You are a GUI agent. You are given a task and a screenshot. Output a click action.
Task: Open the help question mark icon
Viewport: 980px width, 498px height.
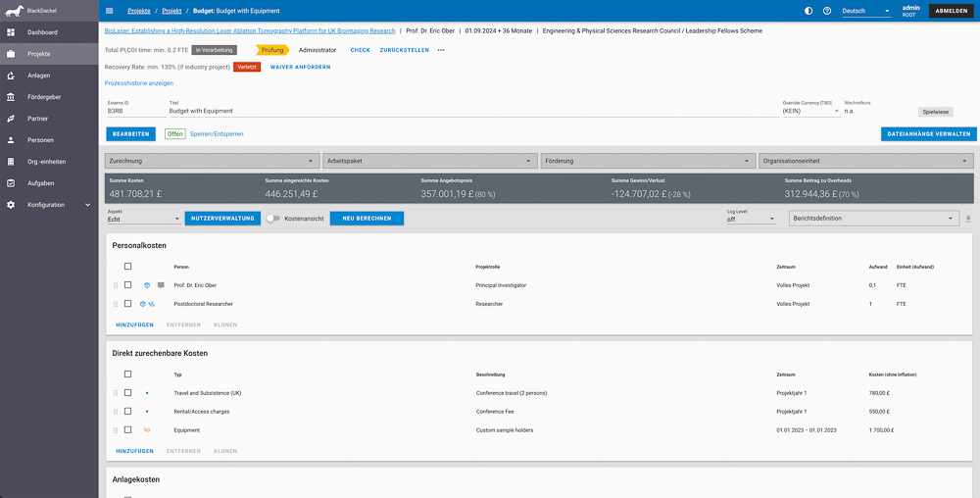827,11
